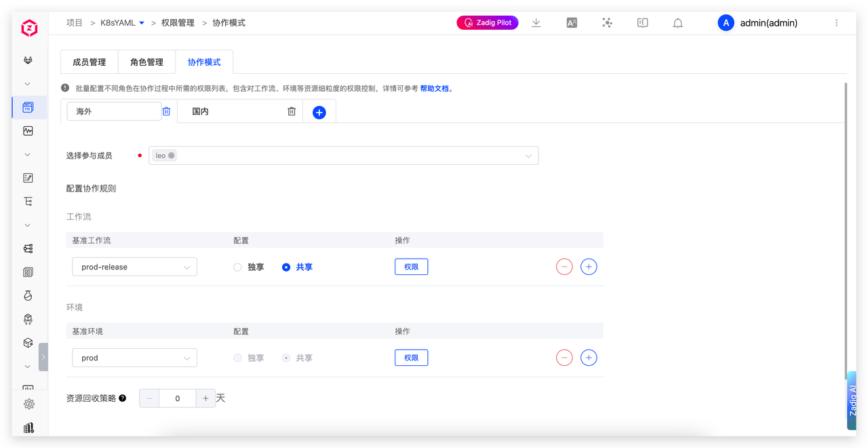Image resolution: width=868 pixels, height=448 pixels.
Task: Open the prod base environment dropdown
Action: (x=134, y=358)
